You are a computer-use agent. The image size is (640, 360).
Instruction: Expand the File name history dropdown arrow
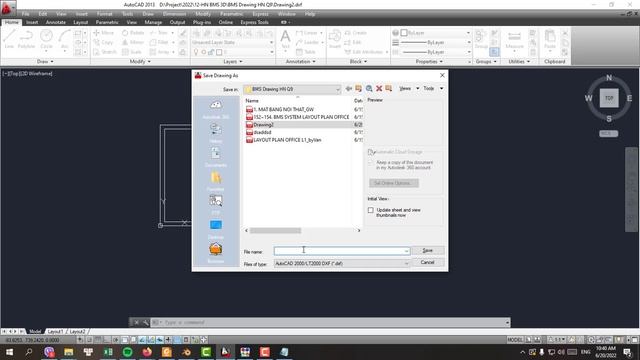[x=407, y=251]
